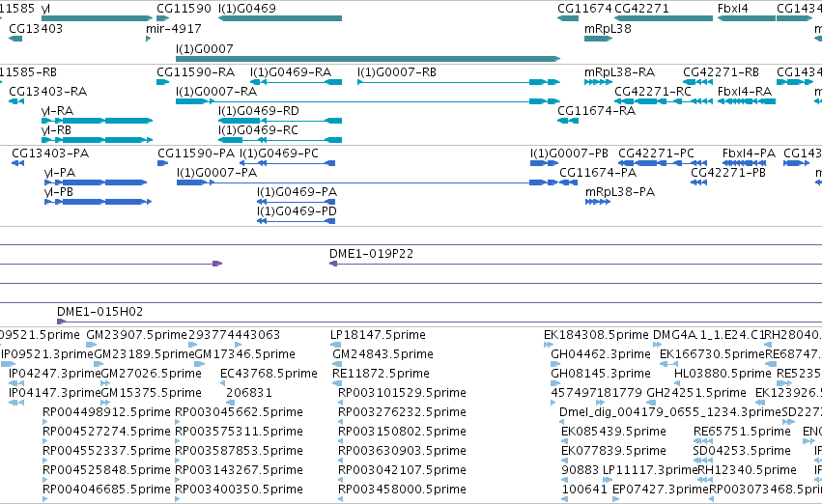Click BAC clone DME1-019P22
822x504 pixels.
pos(371,254)
